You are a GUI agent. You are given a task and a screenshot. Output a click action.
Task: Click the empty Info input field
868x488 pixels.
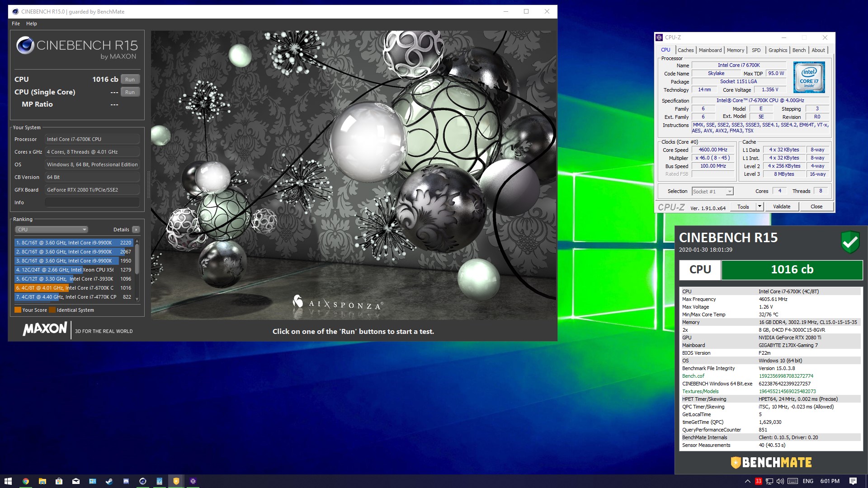92,202
